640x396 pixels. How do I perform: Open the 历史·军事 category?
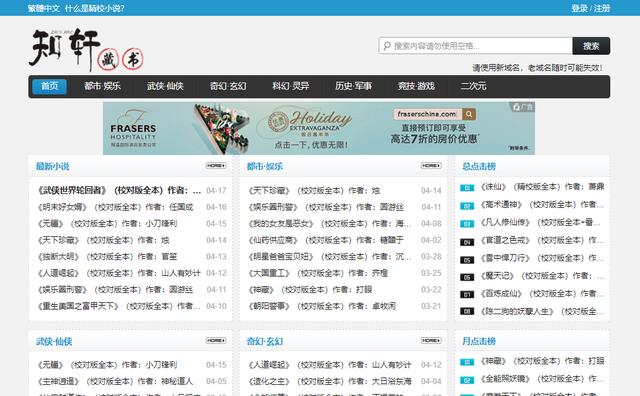353,86
